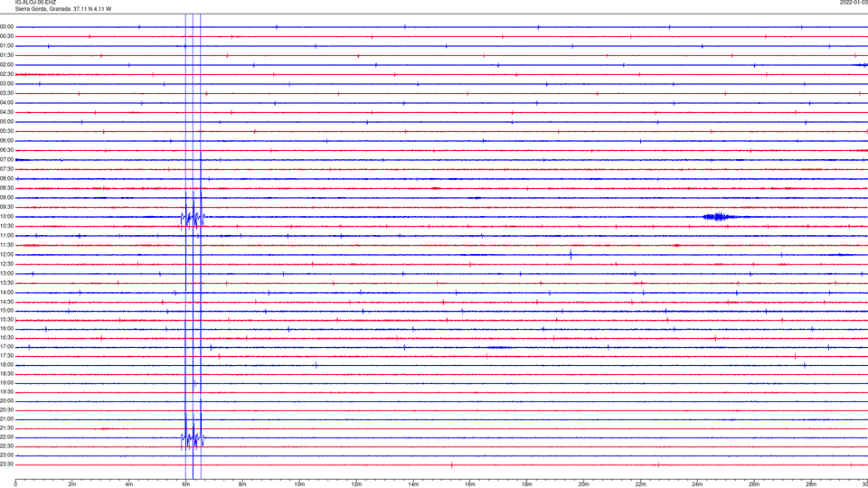868x488 pixels.
Task: Click the 26m tick label on the axis
Action: click(754, 484)
